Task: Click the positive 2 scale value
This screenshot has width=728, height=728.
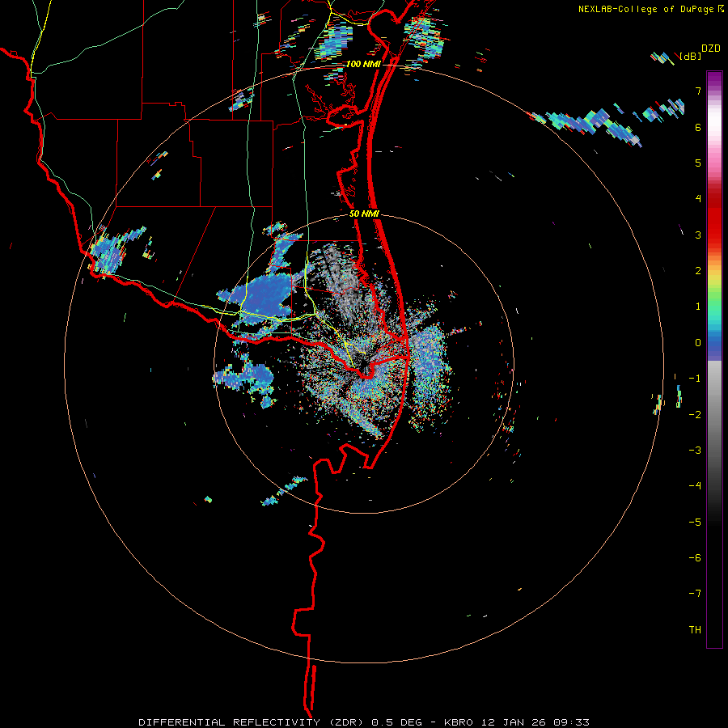Action: tap(698, 271)
